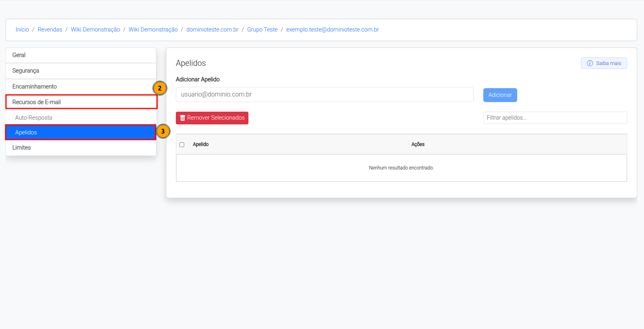Click the info icon in Saiba mais
The image size is (644, 329).
[x=590, y=63]
